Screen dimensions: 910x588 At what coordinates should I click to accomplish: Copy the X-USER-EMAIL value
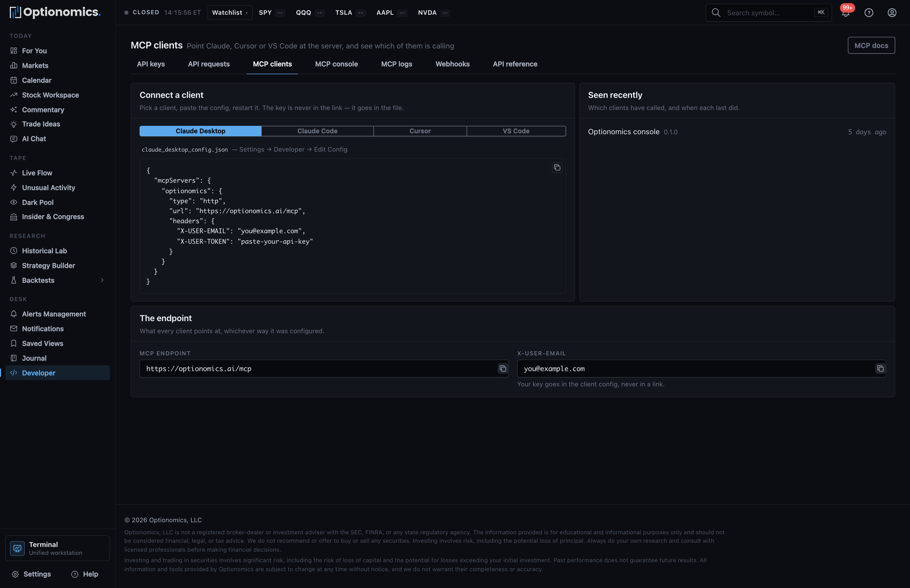(880, 369)
